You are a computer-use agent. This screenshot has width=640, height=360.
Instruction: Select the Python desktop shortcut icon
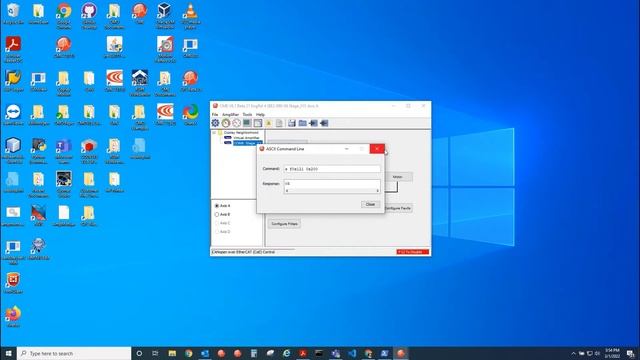(x=38, y=150)
